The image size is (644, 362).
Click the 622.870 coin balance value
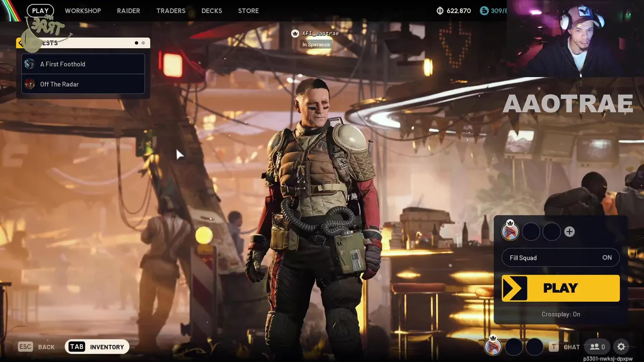[x=458, y=11]
